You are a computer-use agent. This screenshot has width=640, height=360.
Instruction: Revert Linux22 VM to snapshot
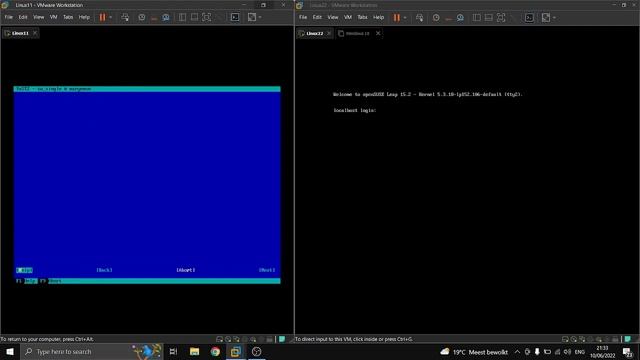pos(448,18)
